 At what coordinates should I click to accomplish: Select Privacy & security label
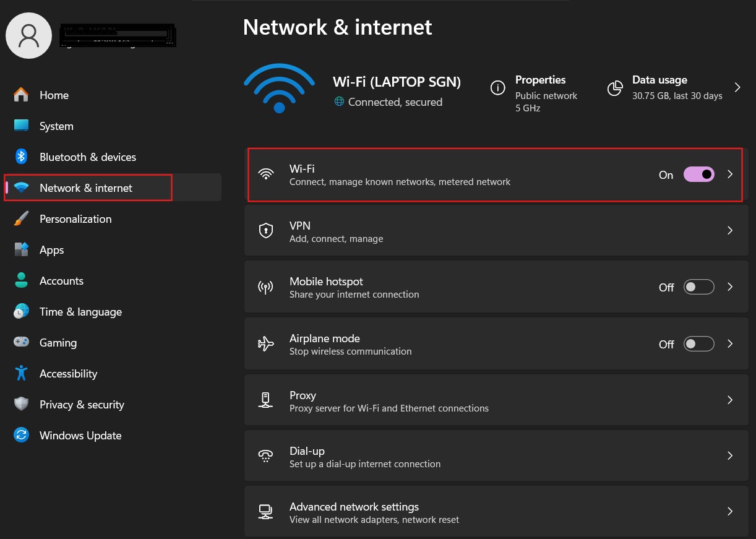click(x=82, y=405)
